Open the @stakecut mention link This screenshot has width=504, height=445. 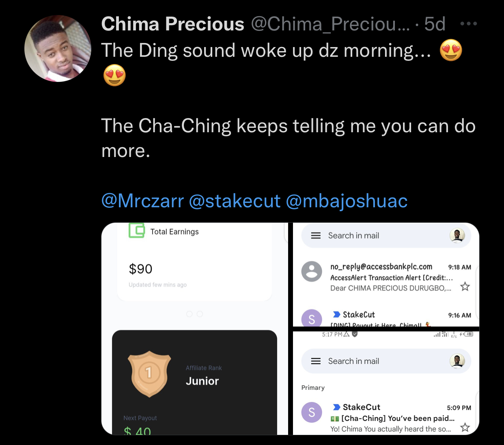[x=235, y=201]
